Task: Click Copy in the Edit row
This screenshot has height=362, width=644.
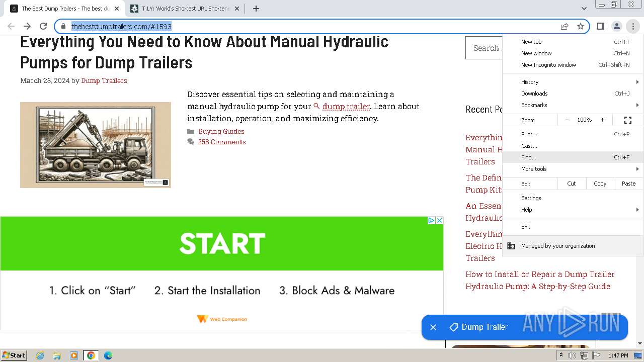Action: click(600, 184)
